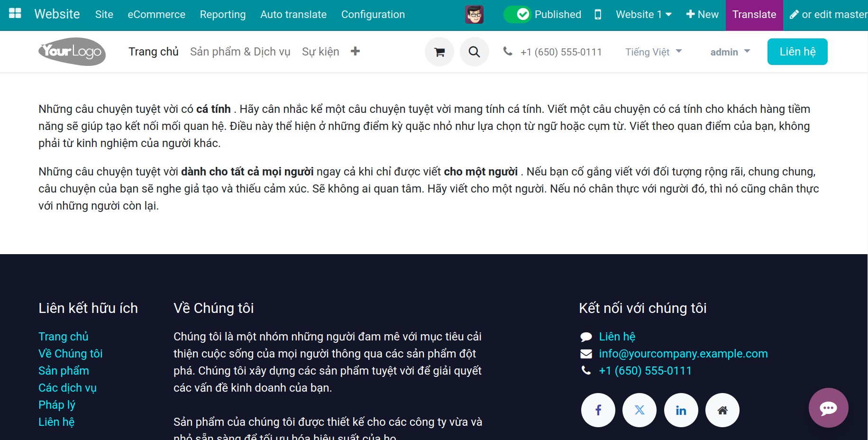Screen dimensions: 868x440
Task: Click the Liên hệ header button
Action: pyautogui.click(x=797, y=52)
